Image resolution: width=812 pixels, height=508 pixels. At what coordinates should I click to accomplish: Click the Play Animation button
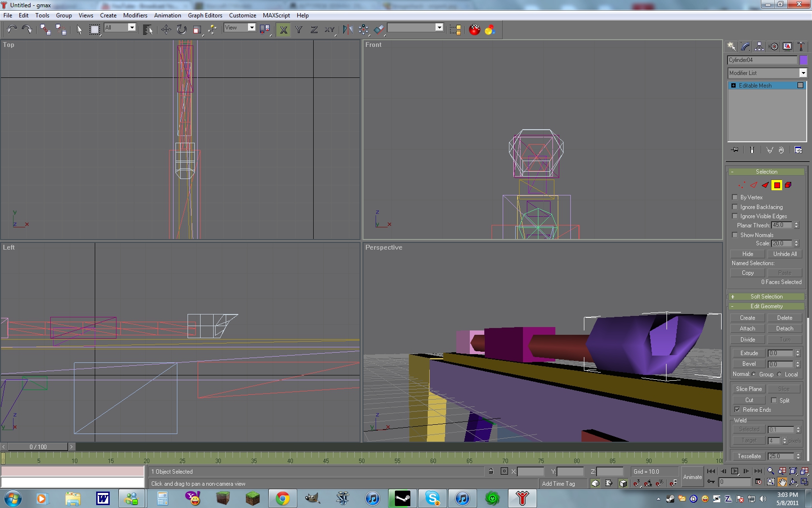click(x=735, y=471)
